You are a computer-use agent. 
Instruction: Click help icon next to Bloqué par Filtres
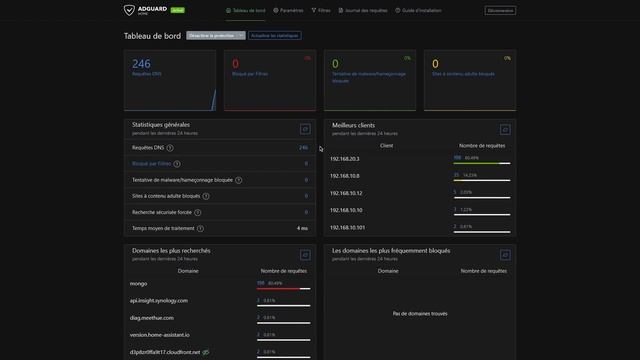pos(177,164)
